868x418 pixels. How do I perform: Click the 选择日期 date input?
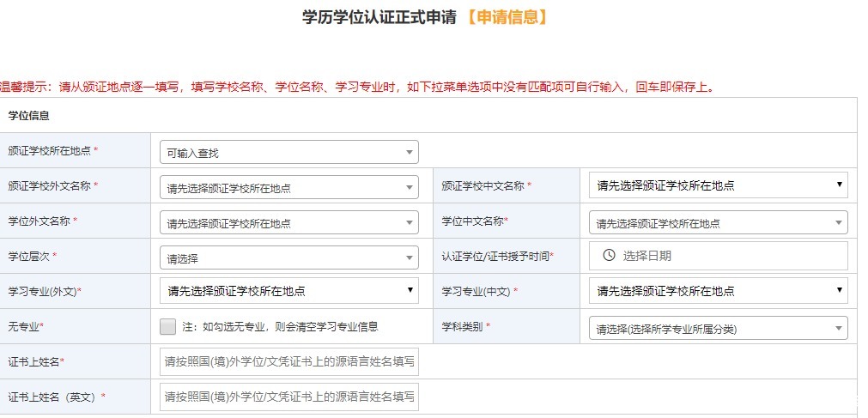[718, 255]
